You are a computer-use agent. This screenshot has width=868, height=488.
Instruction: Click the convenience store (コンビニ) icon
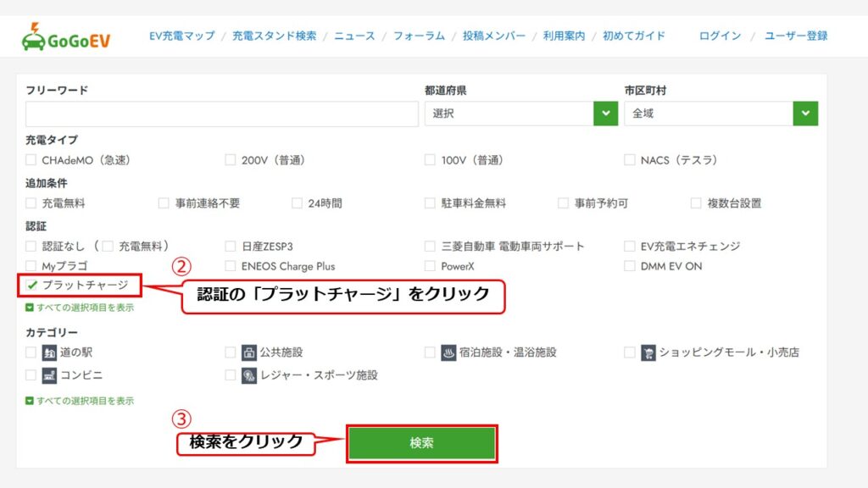(49, 375)
